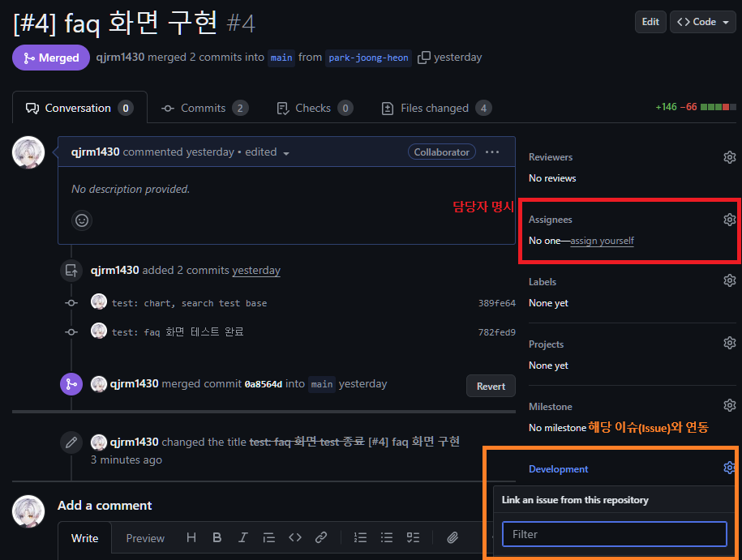
Task: Click the purple Merged status badge
Action: pos(51,58)
